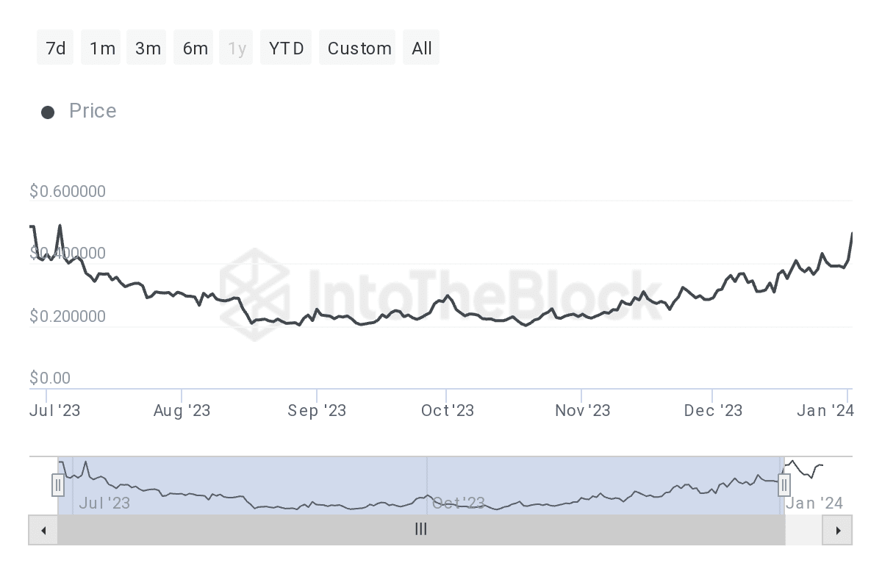Click the $0.600000 price gridline label
This screenshot has height=588, width=882.
(68, 191)
